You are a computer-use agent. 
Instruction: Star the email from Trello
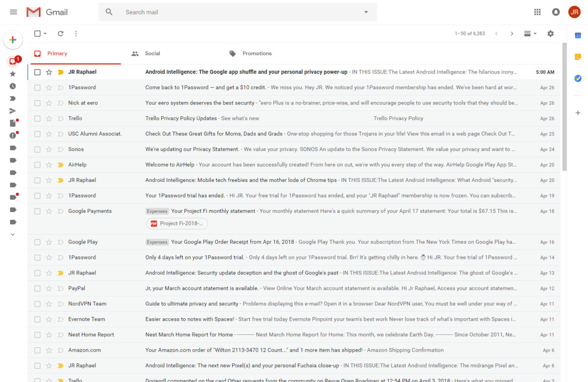click(x=48, y=118)
